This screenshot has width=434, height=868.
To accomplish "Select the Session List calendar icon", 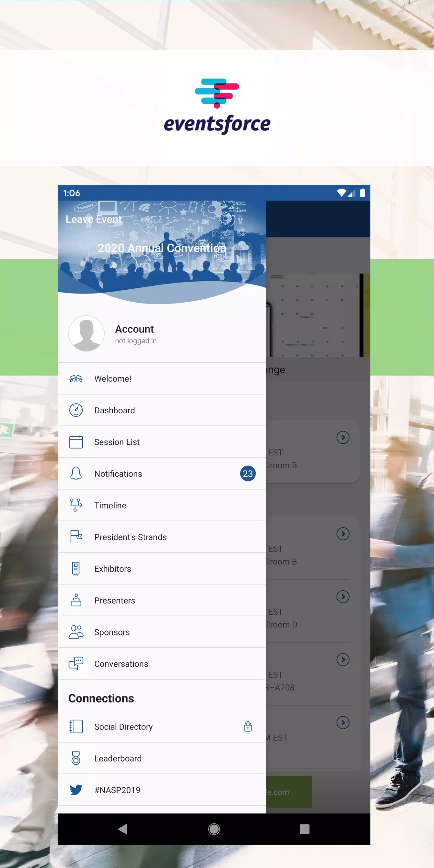I will coord(76,442).
